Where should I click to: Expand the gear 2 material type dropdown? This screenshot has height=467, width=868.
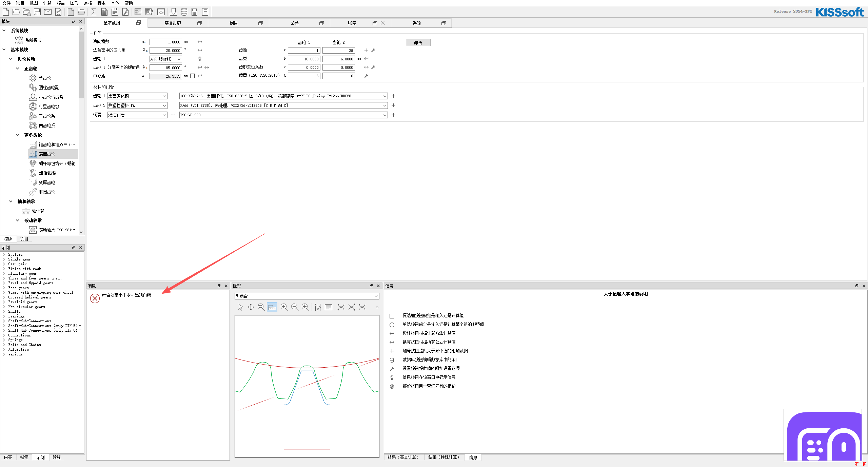164,105
